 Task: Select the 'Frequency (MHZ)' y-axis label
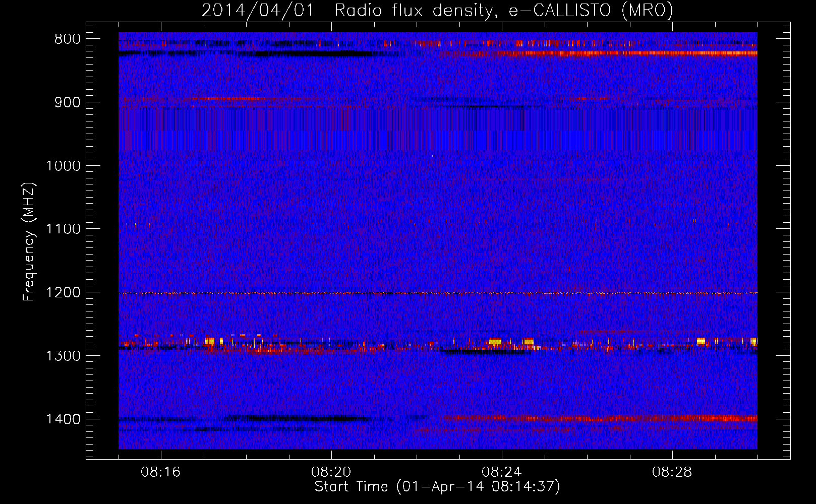[x=29, y=241]
